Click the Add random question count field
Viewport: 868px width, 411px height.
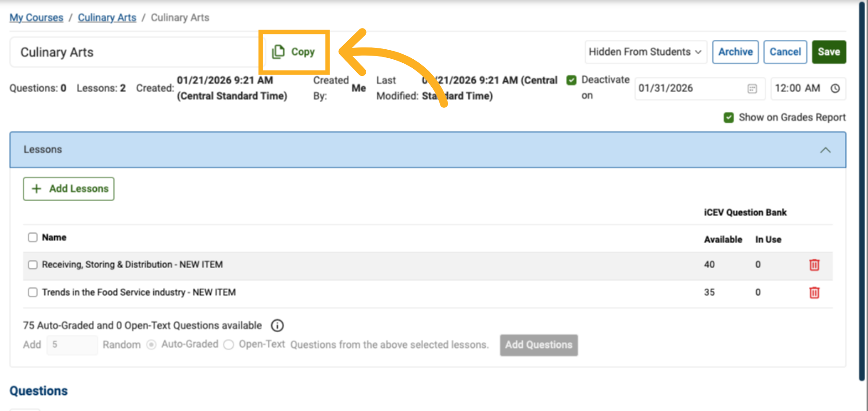72,345
